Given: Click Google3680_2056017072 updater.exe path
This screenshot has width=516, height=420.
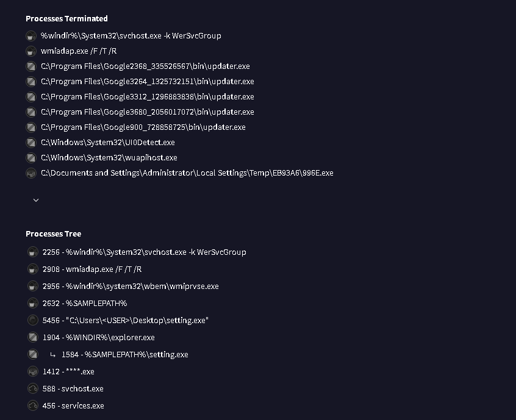Looking at the screenshot, I should pyautogui.click(x=148, y=112).
